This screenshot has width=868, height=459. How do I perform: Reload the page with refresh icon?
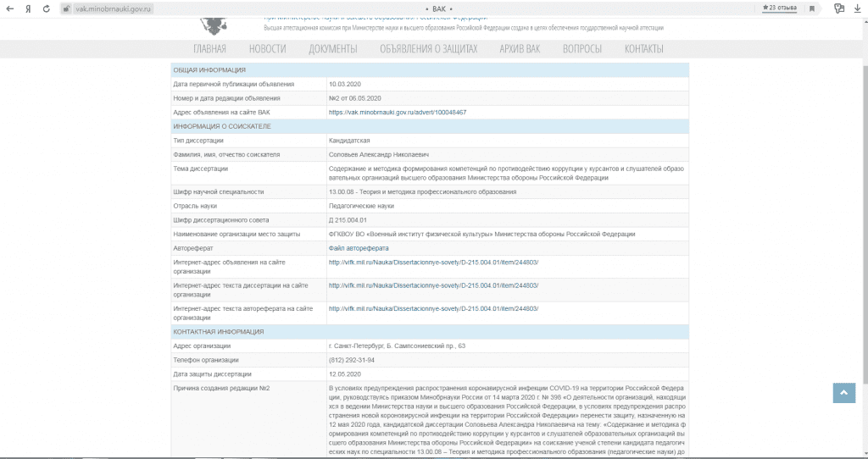tap(49, 8)
